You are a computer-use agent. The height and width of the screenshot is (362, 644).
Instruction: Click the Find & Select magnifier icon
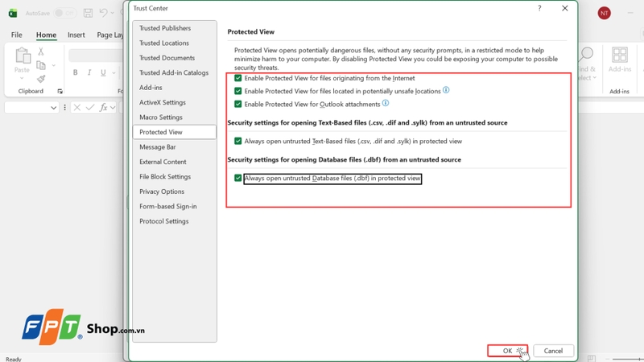588,53
